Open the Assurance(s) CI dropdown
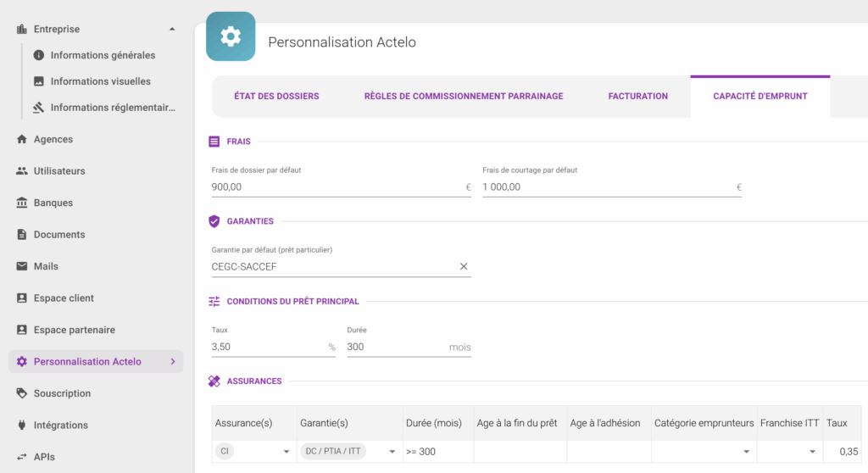 (287, 452)
